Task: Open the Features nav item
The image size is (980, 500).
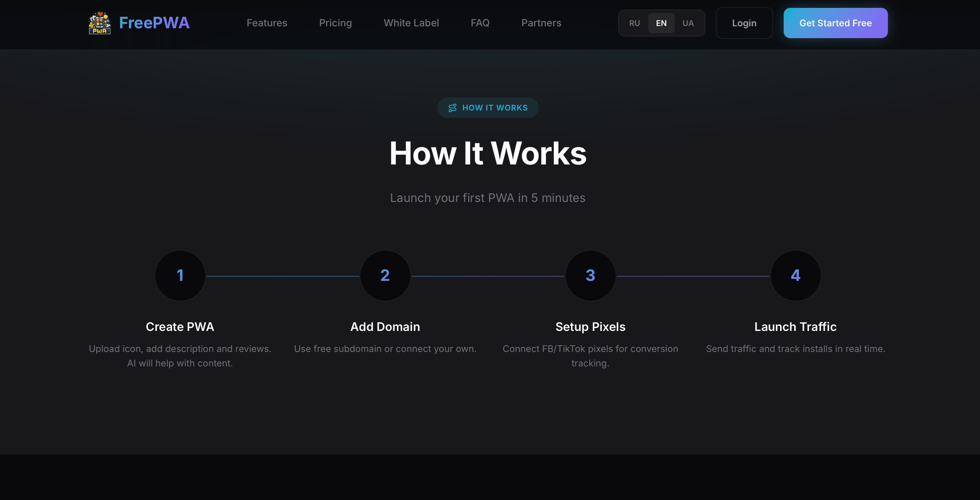Action: tap(267, 23)
